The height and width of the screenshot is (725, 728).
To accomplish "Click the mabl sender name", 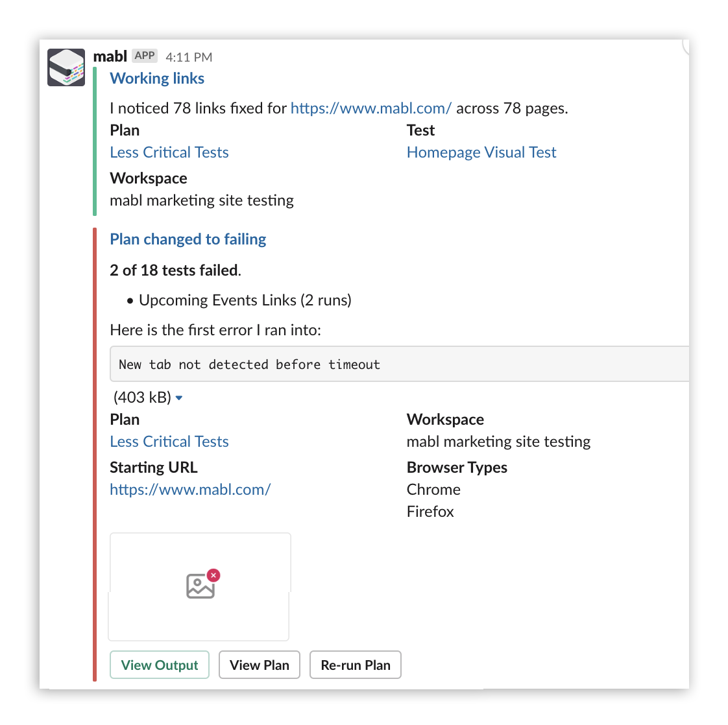I will 110,56.
